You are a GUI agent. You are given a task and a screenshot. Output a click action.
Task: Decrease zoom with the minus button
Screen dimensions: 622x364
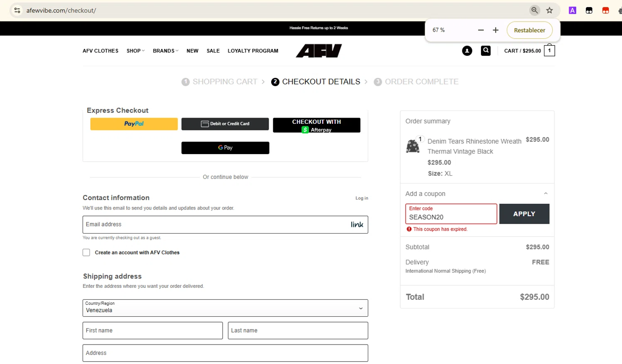pyautogui.click(x=481, y=30)
